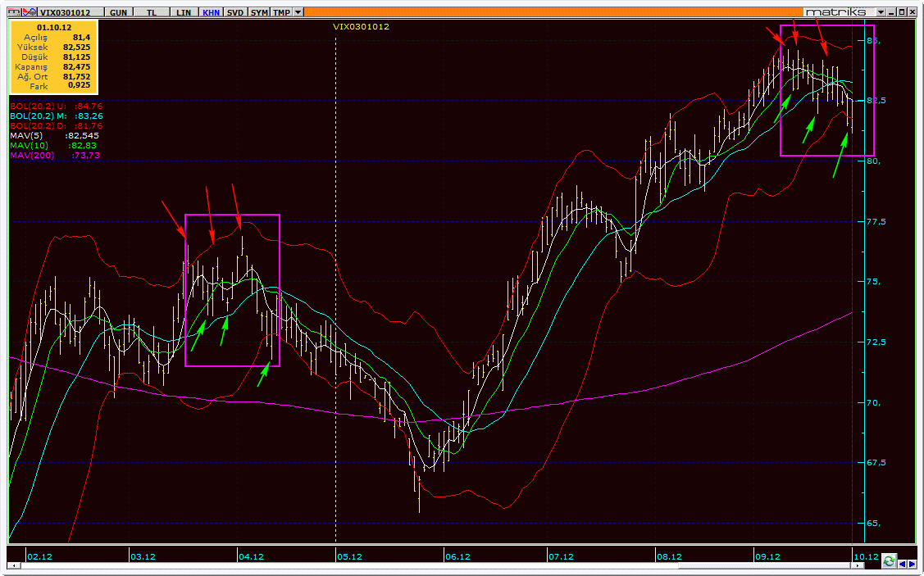The height and width of the screenshot is (576, 924).
Task: Click the VIX0301012 symbol field
Action: [71, 11]
